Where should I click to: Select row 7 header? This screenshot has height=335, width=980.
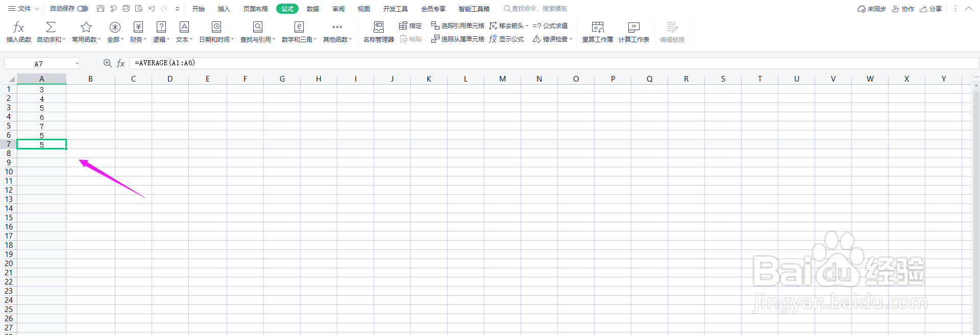click(x=9, y=144)
